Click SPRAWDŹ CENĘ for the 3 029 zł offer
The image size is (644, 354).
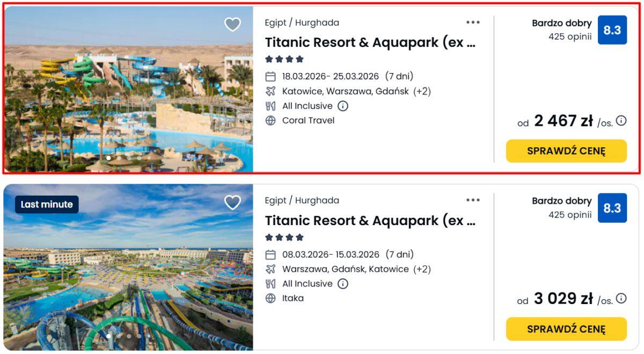click(566, 329)
